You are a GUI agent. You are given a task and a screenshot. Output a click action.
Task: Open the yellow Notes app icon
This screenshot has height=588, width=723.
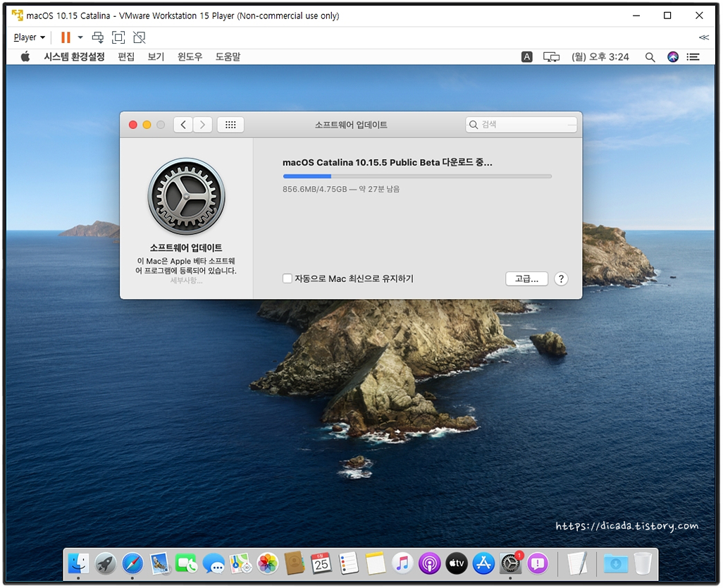coord(376,563)
